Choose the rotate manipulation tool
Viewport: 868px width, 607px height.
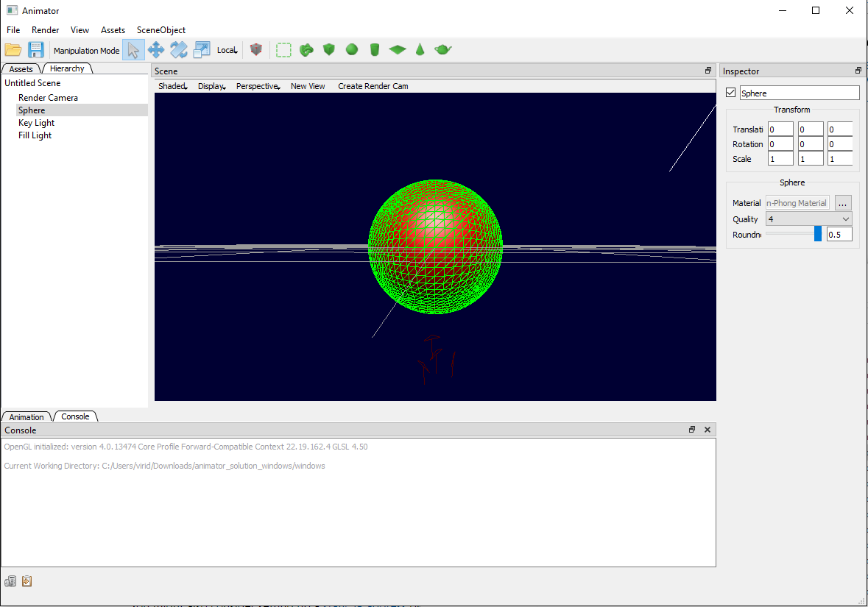click(179, 50)
